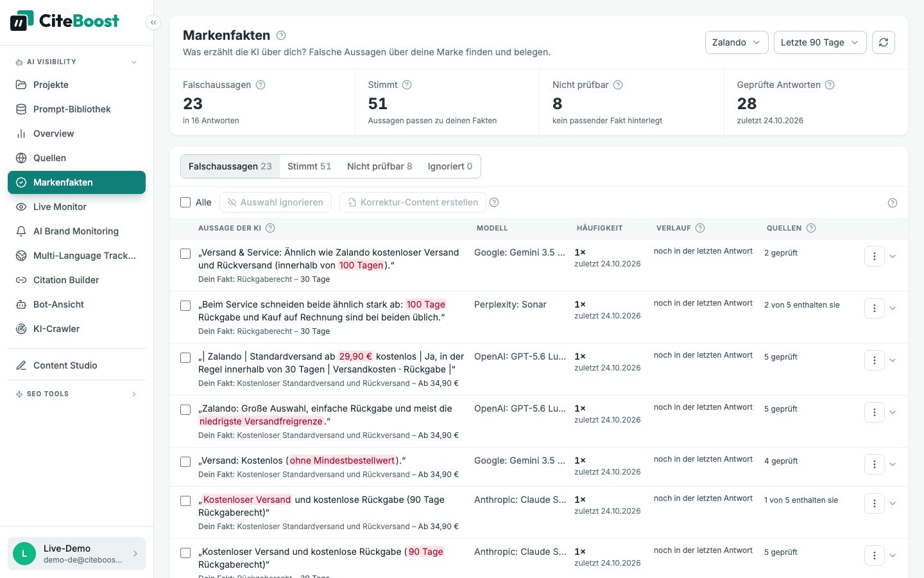Viewport: 924px width, 578px height.
Task: Open the Live Monitor page
Action: (x=76, y=207)
